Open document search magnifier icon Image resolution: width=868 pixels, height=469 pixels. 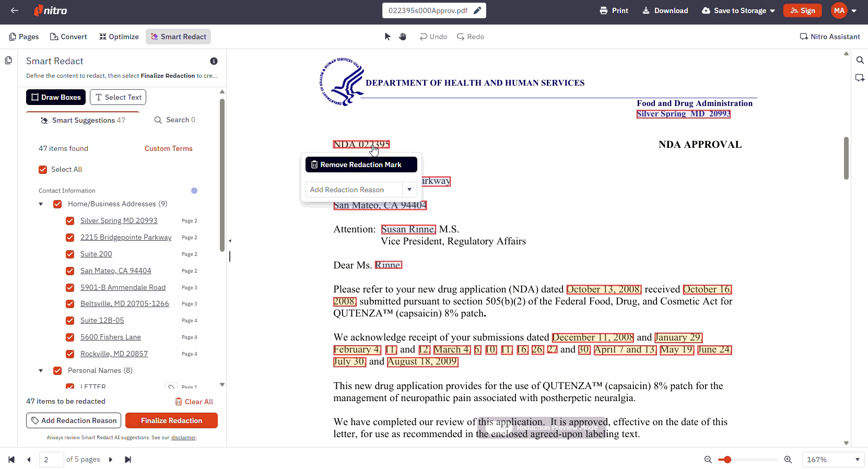[x=860, y=60]
